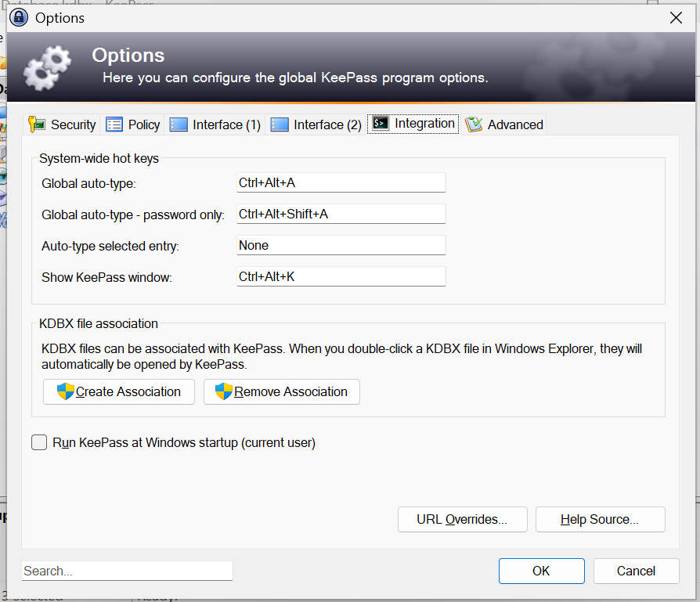Click the 'Options' banner heading

click(x=128, y=56)
